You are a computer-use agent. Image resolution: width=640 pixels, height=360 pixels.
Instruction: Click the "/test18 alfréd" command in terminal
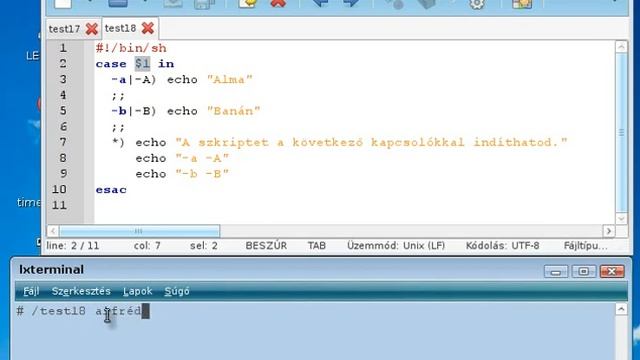pos(86,311)
